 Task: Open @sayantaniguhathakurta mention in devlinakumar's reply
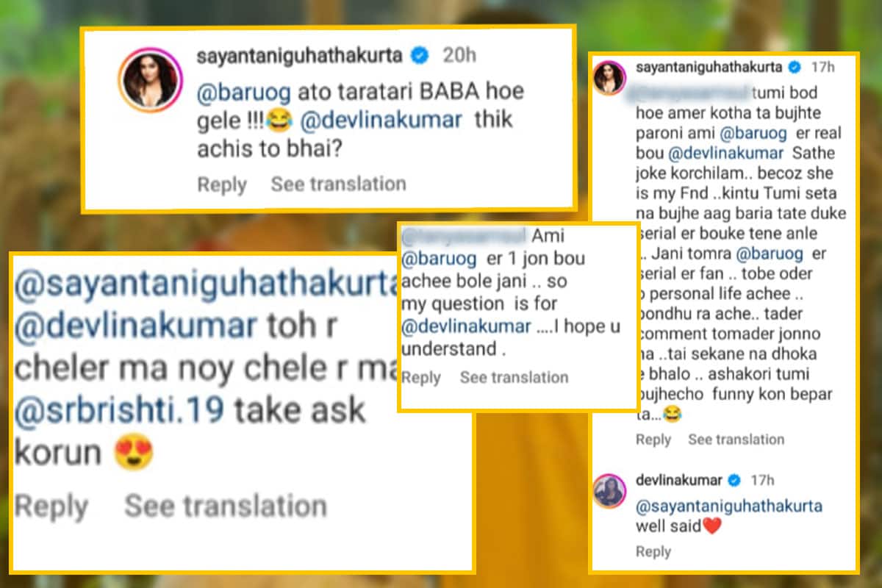(729, 506)
